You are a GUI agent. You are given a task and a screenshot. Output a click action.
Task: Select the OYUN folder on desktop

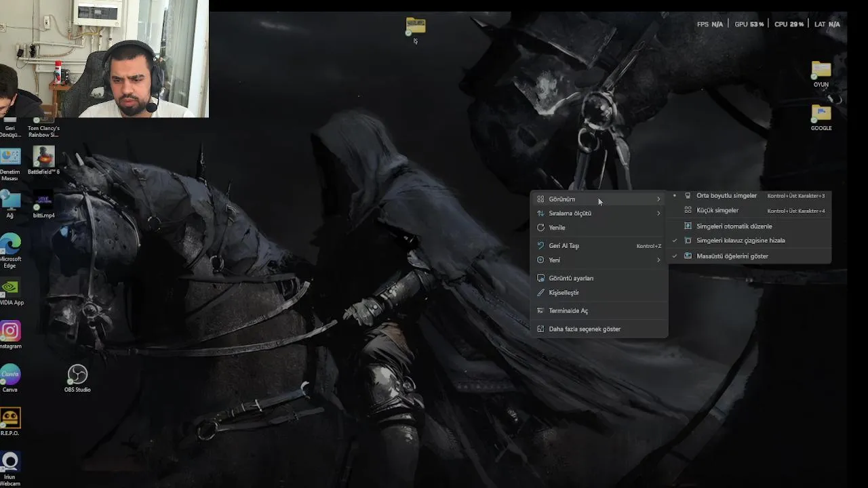click(x=821, y=74)
